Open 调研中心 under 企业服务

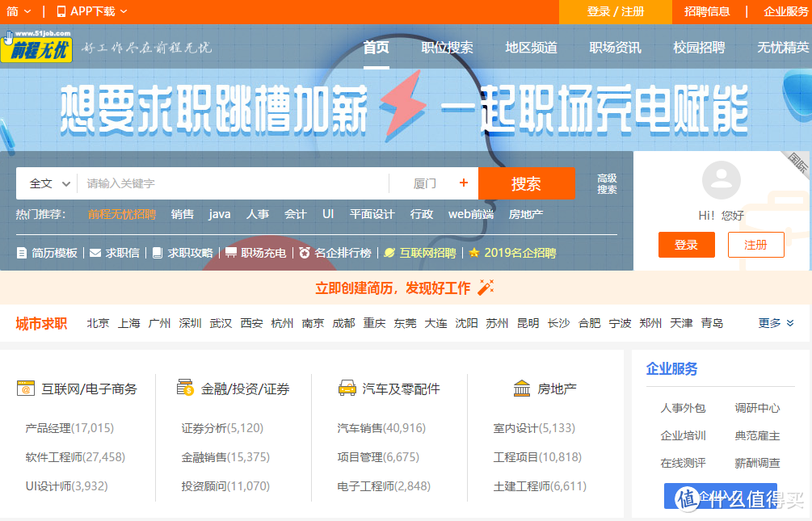(x=757, y=408)
